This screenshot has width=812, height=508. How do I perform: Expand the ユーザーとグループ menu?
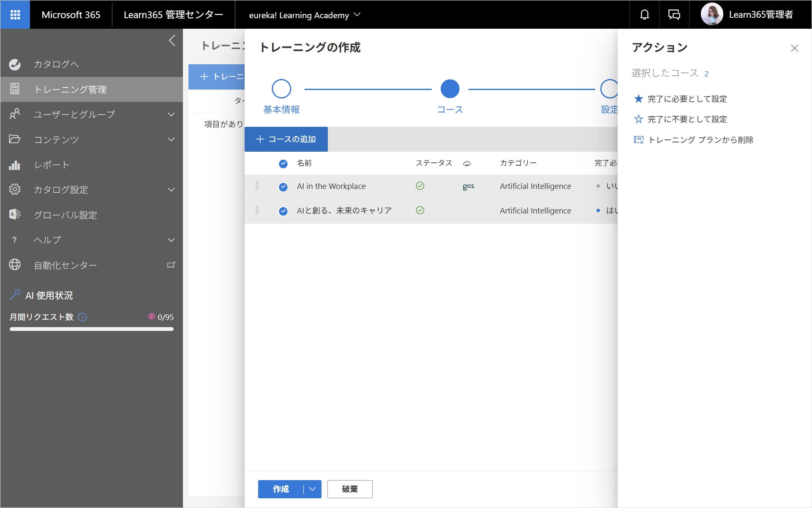click(171, 115)
